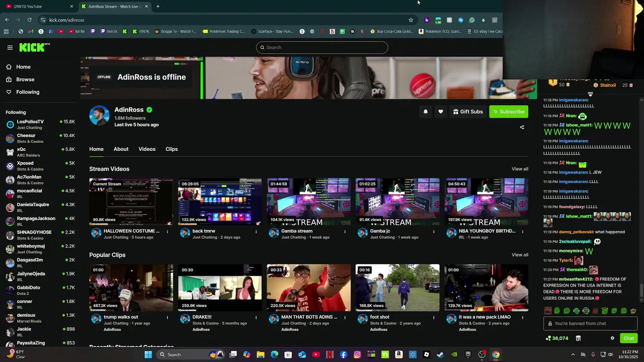Reload the Kick page
The width and height of the screenshot is (644, 362).
[29, 20]
